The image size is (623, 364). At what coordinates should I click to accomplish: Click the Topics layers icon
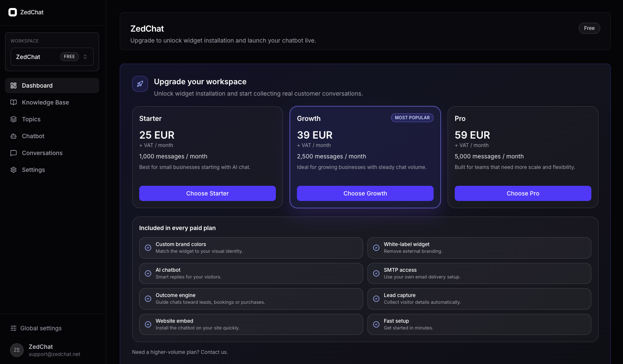coord(13,119)
